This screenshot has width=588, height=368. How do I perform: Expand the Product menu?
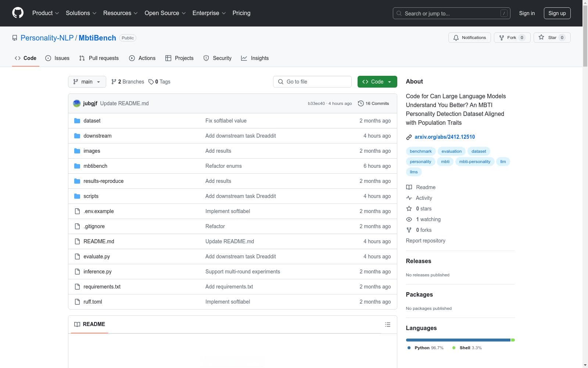coord(46,13)
